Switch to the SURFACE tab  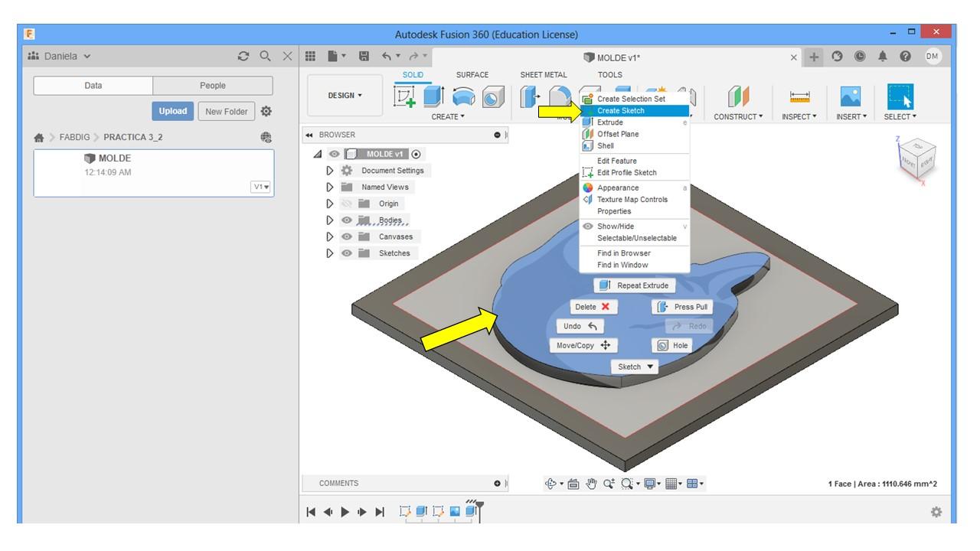coord(472,75)
